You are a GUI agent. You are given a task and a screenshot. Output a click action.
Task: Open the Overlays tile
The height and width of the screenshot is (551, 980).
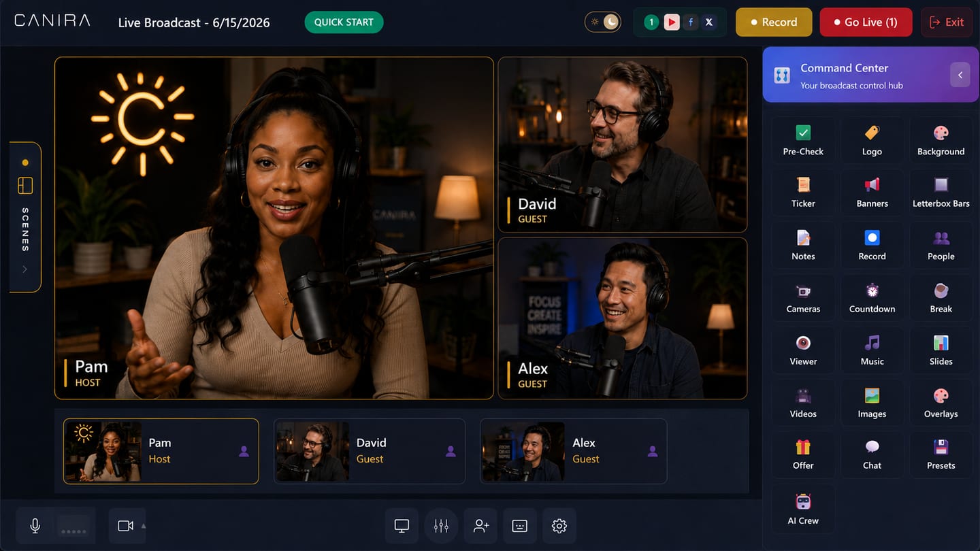pyautogui.click(x=941, y=401)
